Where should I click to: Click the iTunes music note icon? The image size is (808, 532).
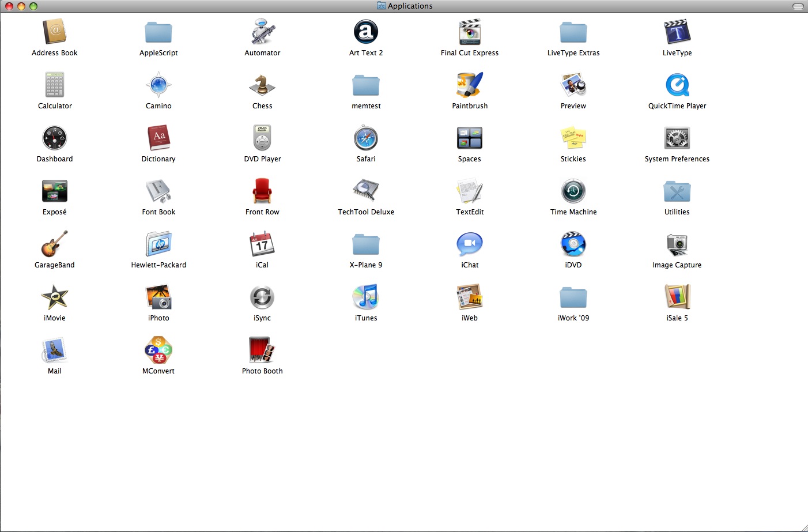click(366, 297)
